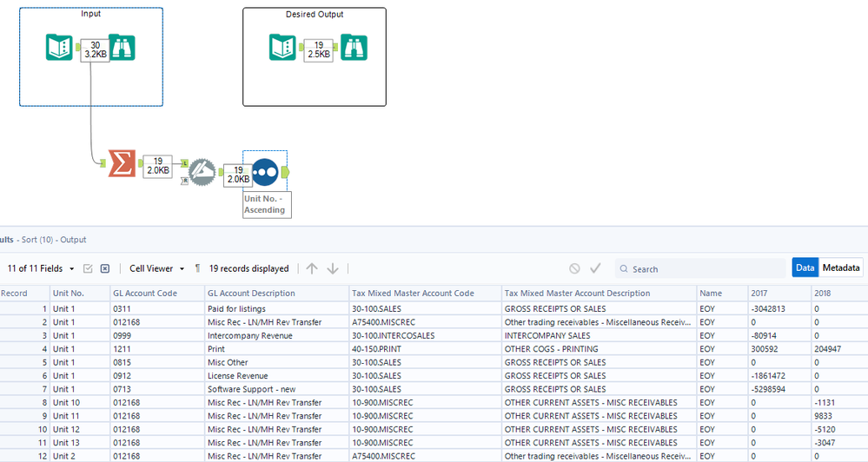Click cell Unit 10 in Unit No. column
The height and width of the screenshot is (462, 868).
(80, 402)
